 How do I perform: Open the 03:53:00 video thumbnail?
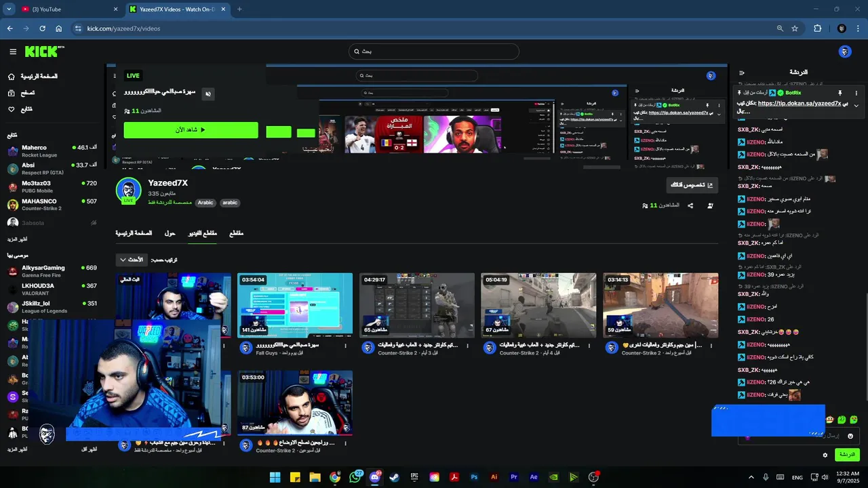pyautogui.click(x=295, y=403)
